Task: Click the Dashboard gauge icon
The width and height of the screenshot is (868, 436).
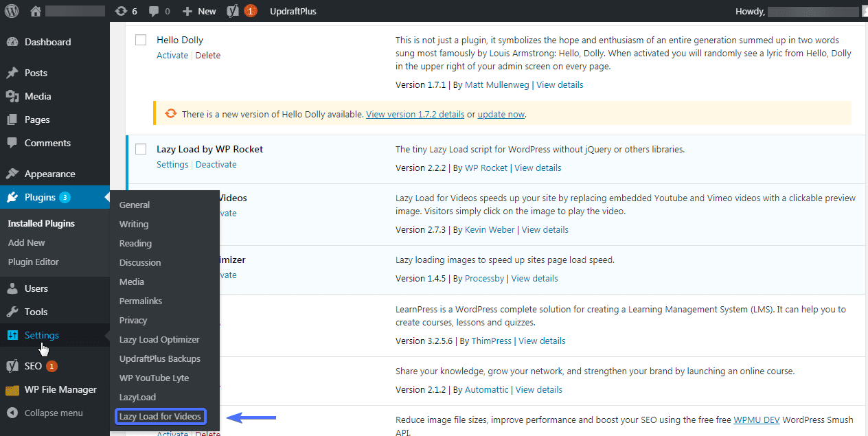Action: tap(12, 42)
